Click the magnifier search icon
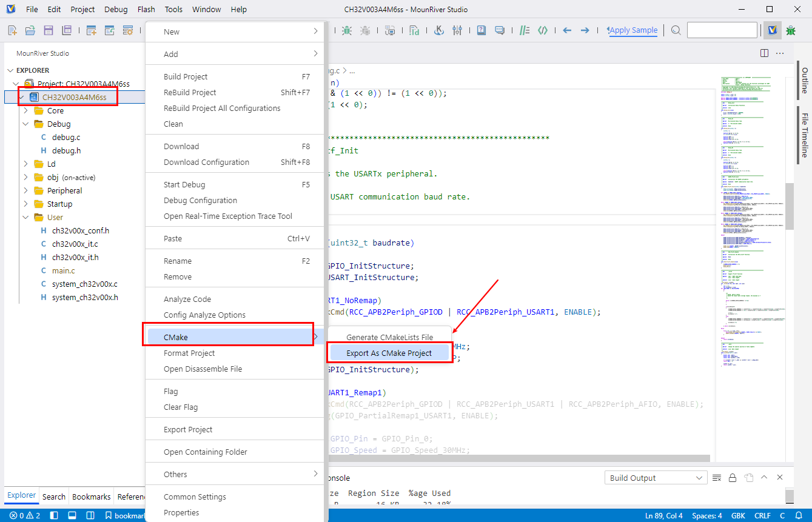This screenshot has width=812, height=522. click(676, 30)
